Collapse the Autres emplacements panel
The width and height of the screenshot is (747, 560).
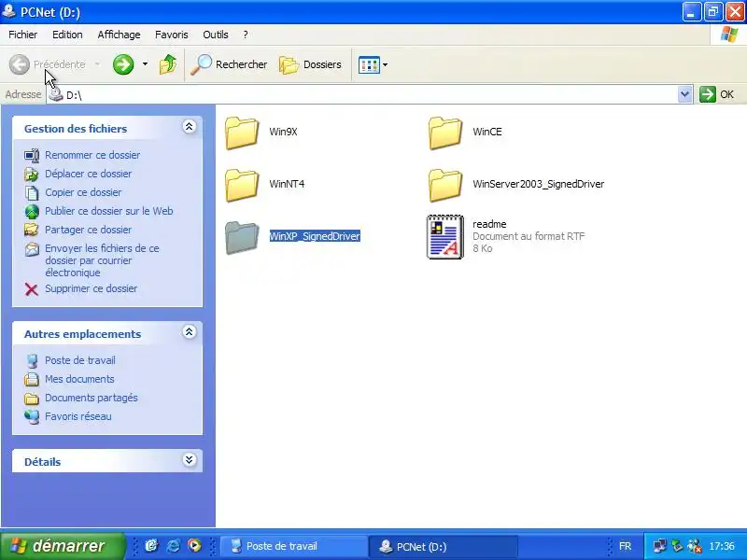[x=190, y=332]
